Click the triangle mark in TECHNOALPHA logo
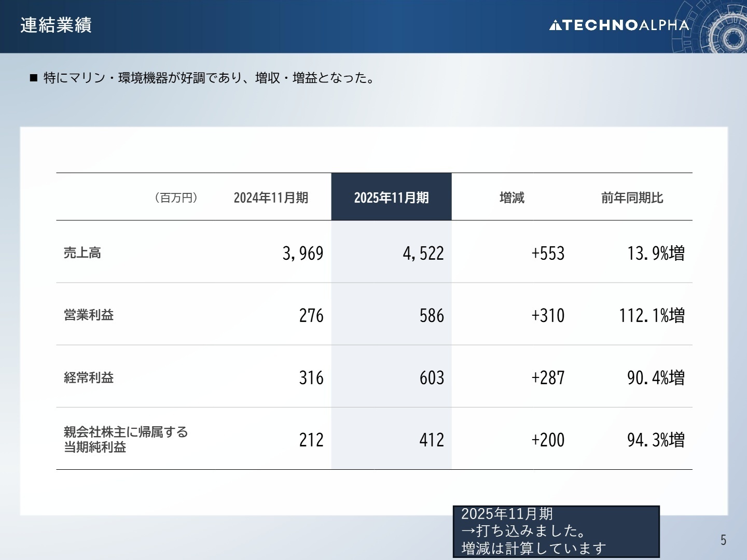Screen dimensions: 747x560 click(556, 24)
